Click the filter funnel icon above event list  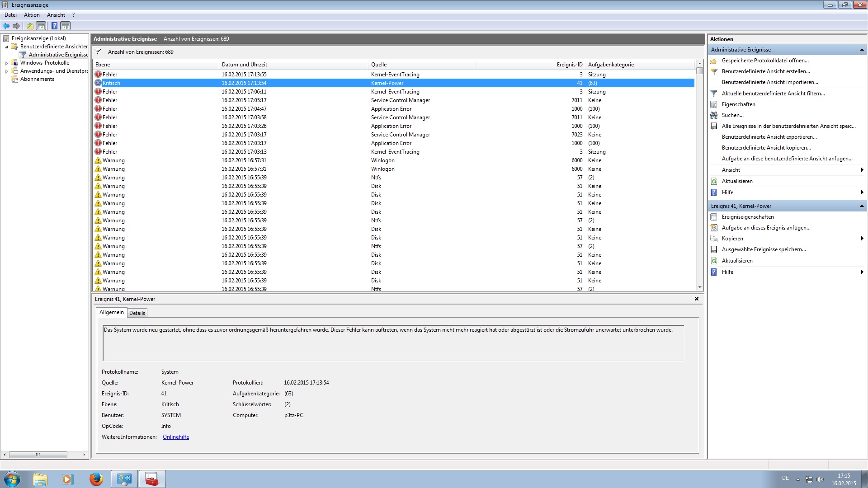pos(98,52)
